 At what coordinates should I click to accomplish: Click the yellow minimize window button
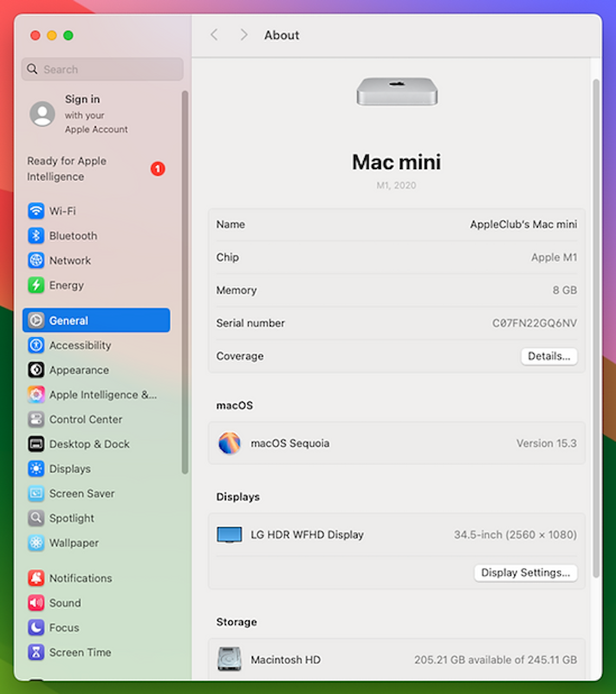(x=52, y=35)
